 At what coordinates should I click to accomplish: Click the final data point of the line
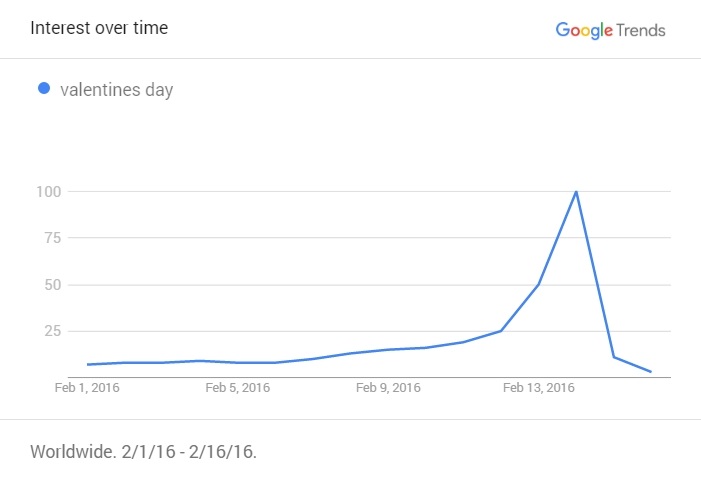(x=650, y=372)
